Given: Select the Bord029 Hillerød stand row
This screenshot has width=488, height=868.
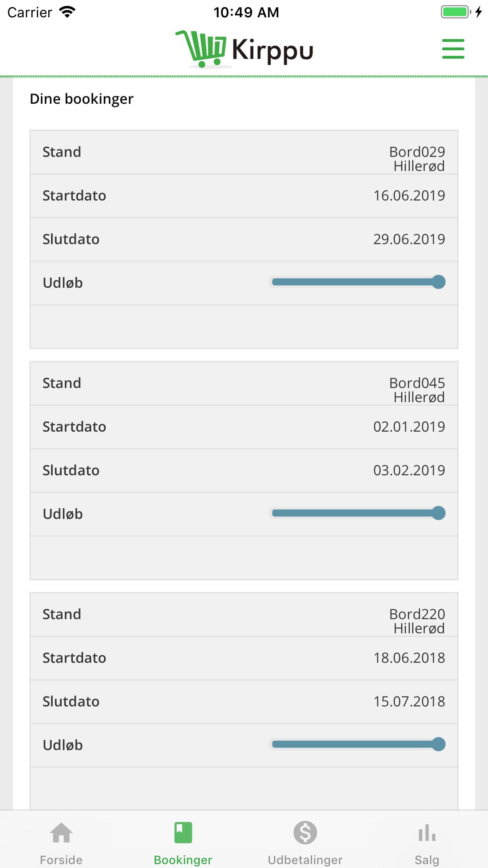Looking at the screenshot, I should (244, 153).
